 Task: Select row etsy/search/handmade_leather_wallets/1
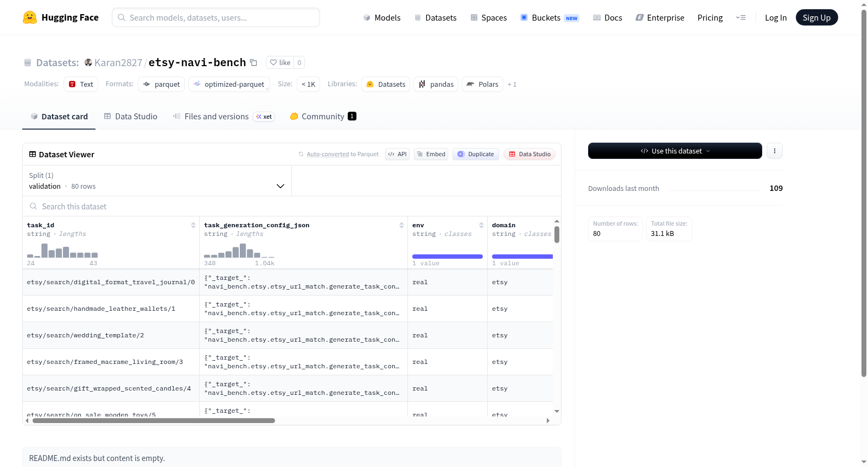101,309
